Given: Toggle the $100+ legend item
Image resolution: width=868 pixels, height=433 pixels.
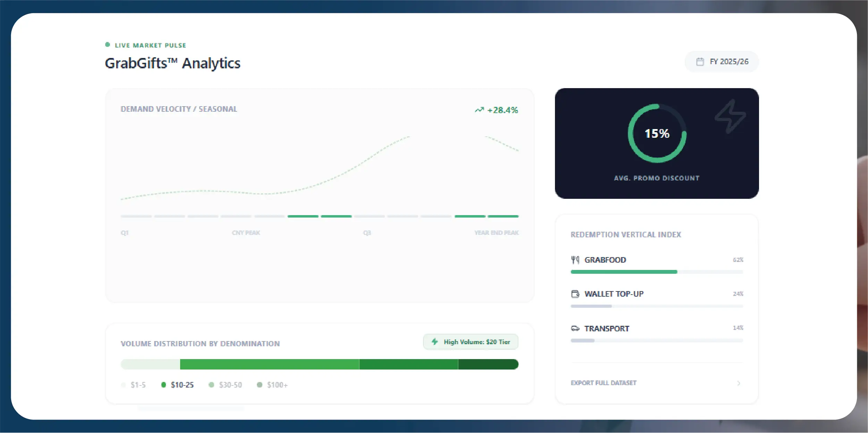Looking at the screenshot, I should [x=272, y=385].
